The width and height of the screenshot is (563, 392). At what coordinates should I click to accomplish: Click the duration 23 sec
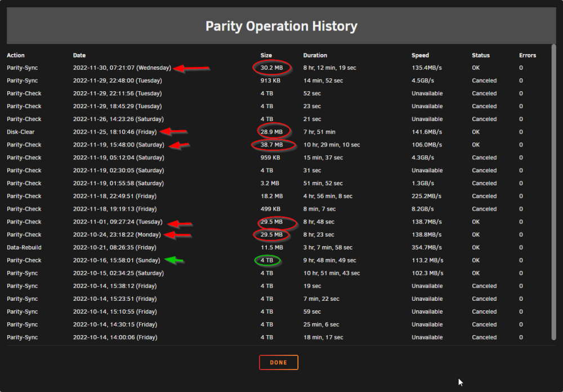pos(312,106)
